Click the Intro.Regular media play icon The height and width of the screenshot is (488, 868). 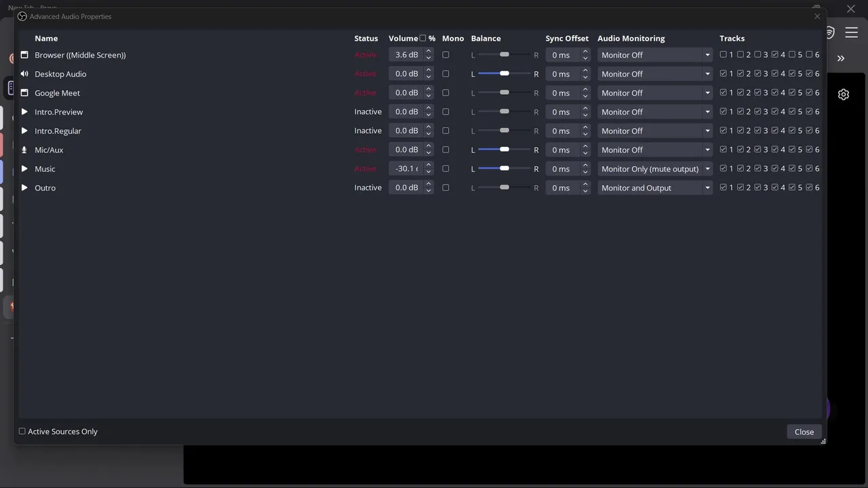pos(24,131)
